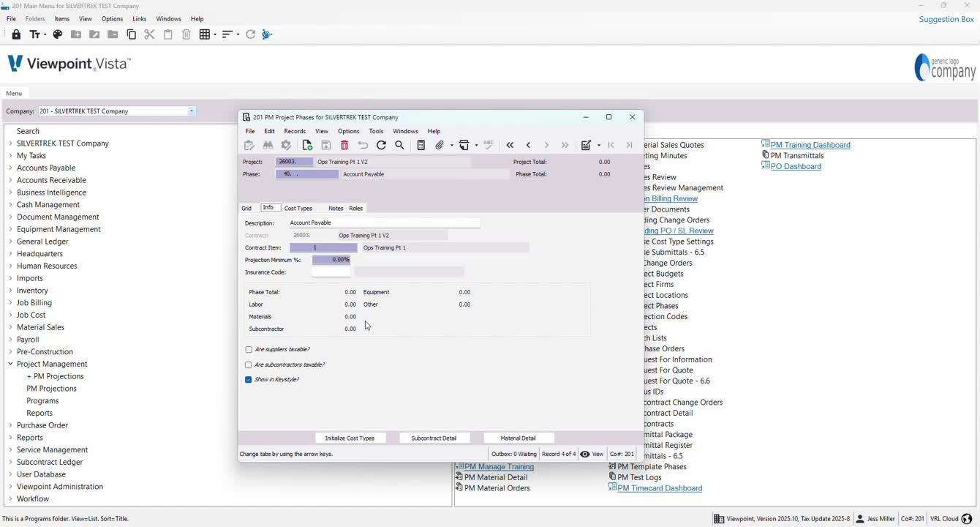The width and height of the screenshot is (980, 527).
Task: Open PM Transmittals item
Action: point(797,155)
